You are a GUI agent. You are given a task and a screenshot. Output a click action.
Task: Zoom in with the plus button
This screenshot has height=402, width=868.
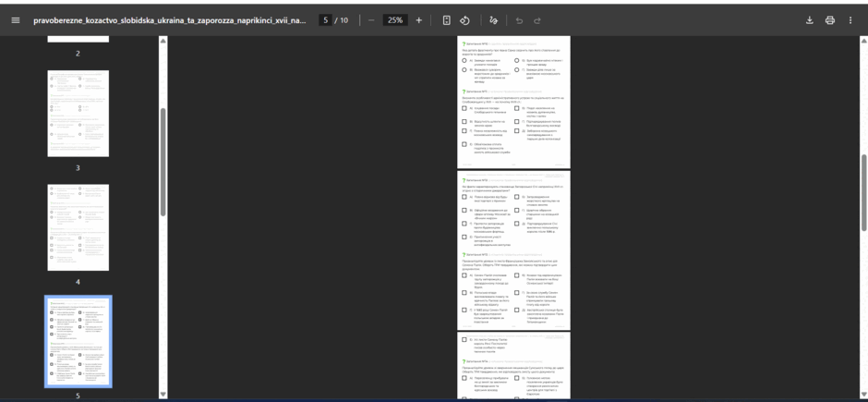(418, 20)
